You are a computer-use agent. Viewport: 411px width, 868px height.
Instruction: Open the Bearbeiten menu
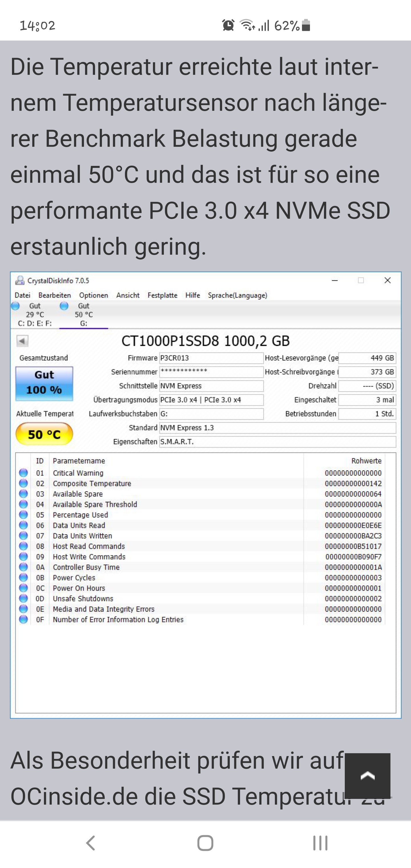click(x=55, y=295)
